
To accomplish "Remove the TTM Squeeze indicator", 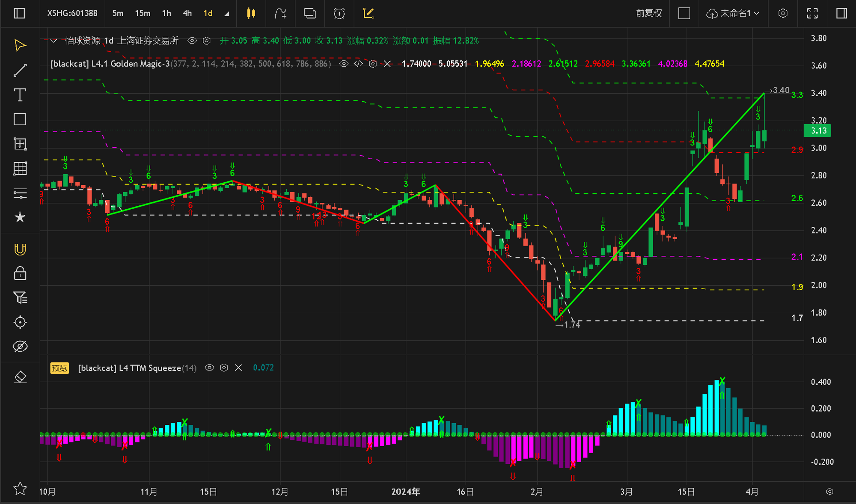I will point(238,368).
